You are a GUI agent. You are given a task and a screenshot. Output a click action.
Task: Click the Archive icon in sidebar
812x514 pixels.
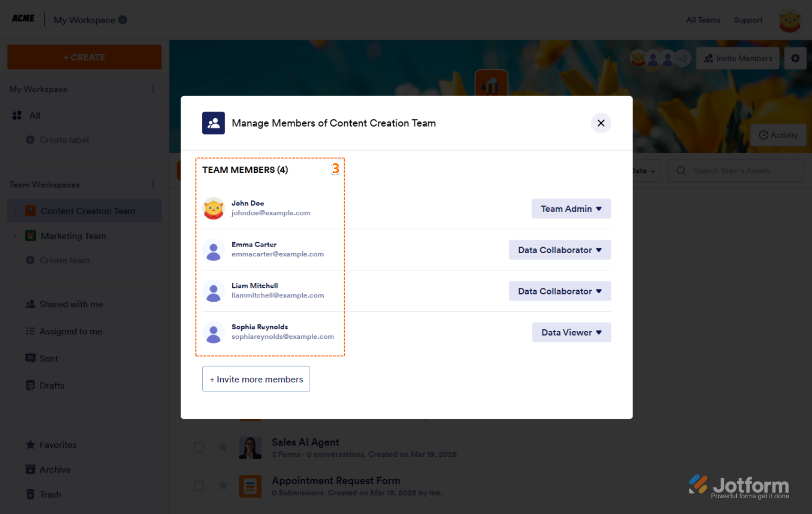click(30, 470)
